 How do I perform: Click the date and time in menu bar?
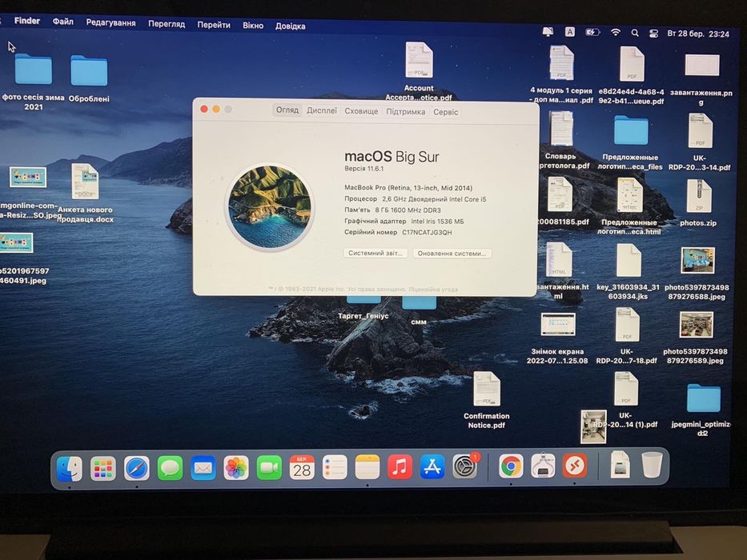pyautogui.click(x=698, y=34)
